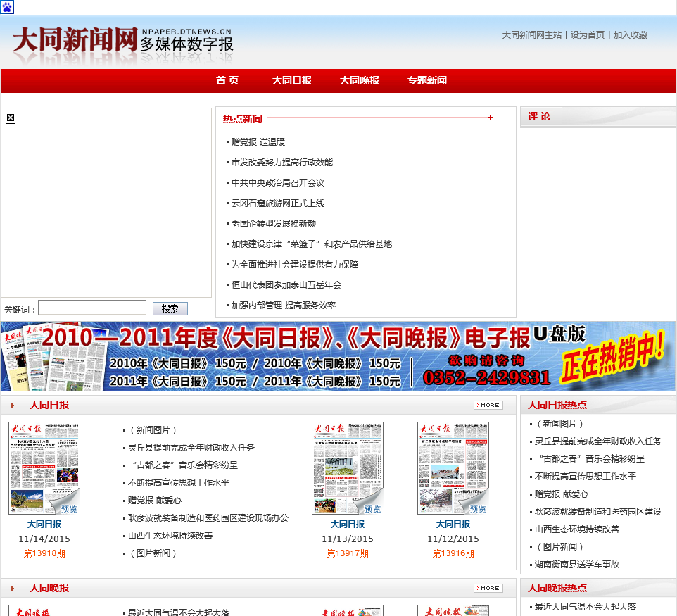Open 耿彦波就装备制造和医药园区建设现场办公 link

208,518
